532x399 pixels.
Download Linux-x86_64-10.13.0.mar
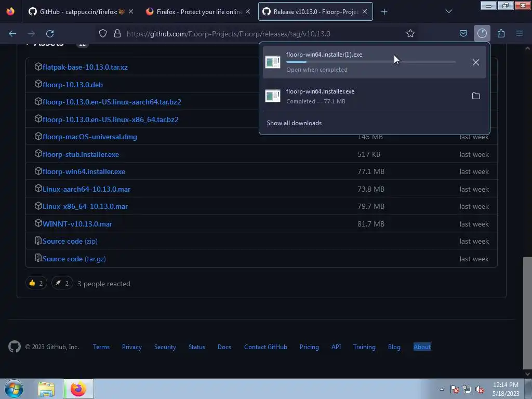85,206
